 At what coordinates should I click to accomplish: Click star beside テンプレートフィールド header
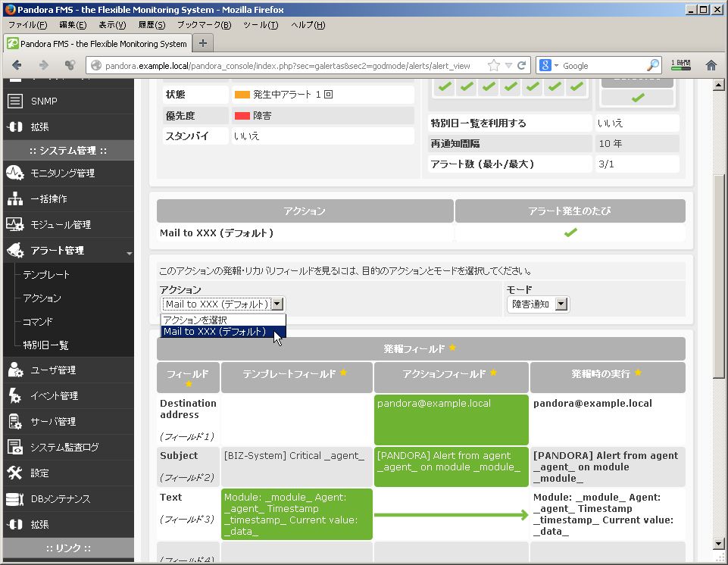pos(343,373)
